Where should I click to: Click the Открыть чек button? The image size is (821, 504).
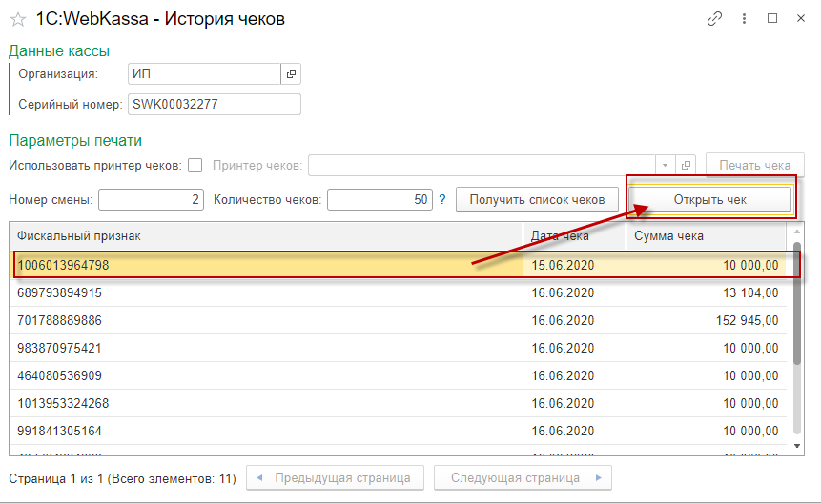click(710, 199)
